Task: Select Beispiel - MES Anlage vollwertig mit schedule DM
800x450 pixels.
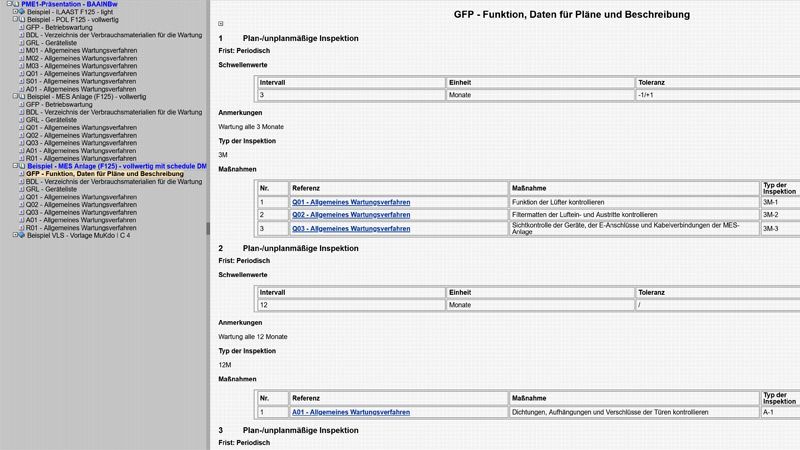Action: (117, 166)
